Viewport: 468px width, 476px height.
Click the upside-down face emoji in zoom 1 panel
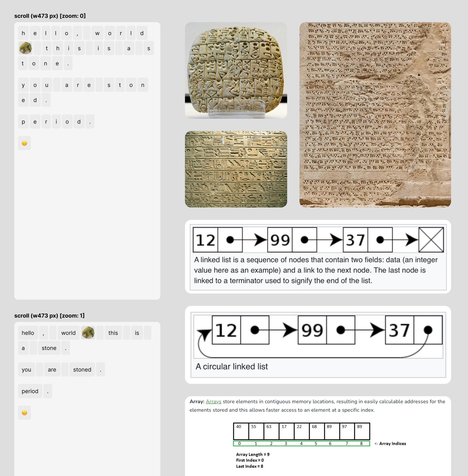(x=24, y=413)
